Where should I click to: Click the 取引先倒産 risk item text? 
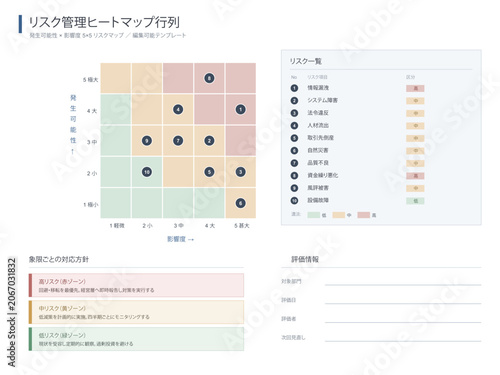pos(320,138)
